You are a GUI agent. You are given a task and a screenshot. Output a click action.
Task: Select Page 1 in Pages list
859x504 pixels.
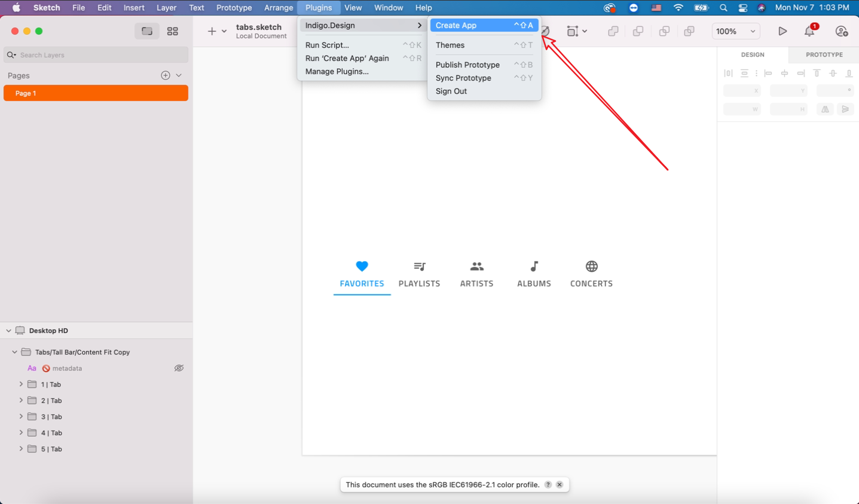point(96,93)
